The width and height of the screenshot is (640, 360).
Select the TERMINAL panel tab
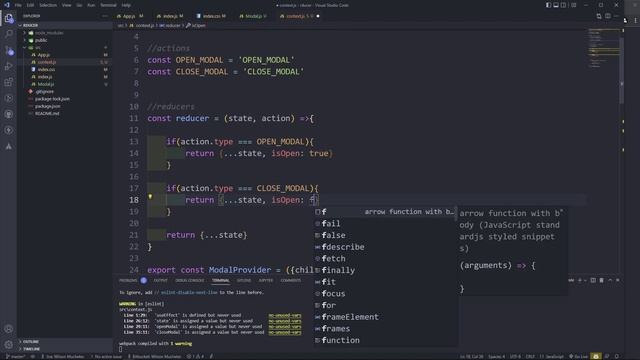pos(220,280)
